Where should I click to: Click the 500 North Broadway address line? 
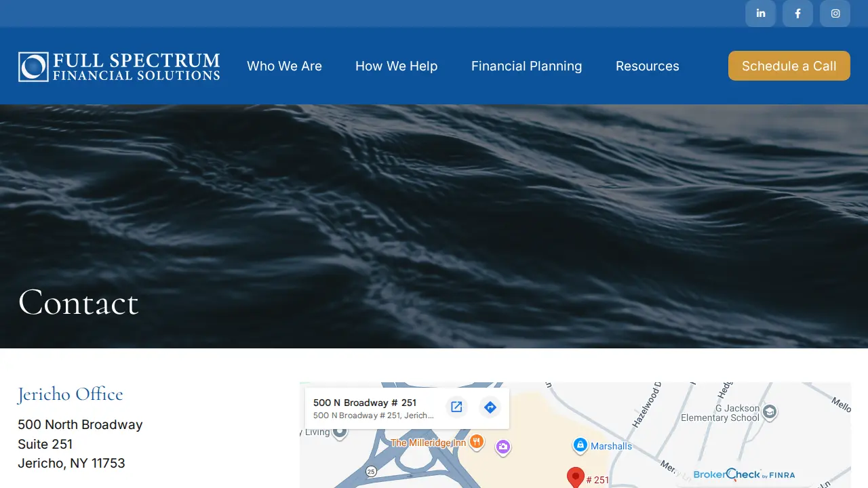[80, 424]
